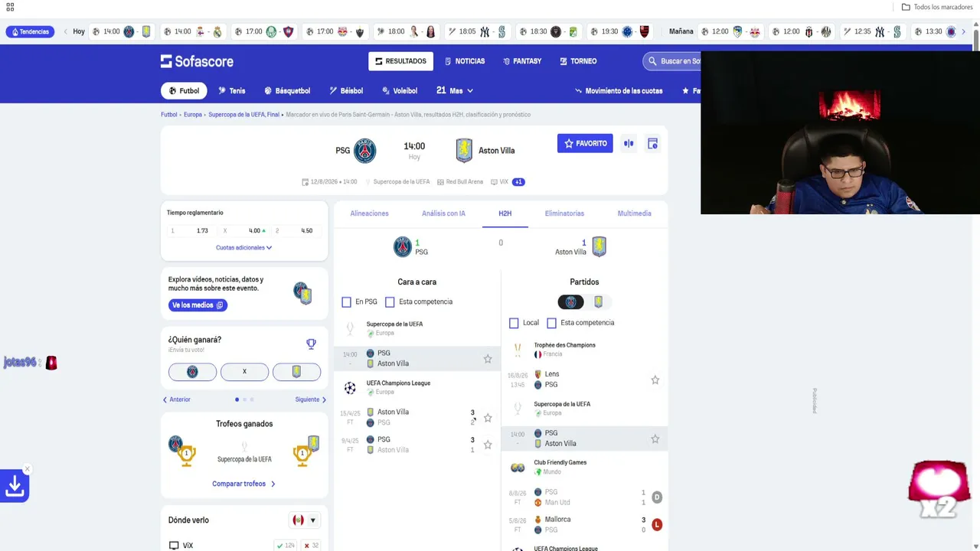Switch to the Eliminatorias tab
Image resolution: width=980 pixels, height=551 pixels.
click(x=564, y=214)
